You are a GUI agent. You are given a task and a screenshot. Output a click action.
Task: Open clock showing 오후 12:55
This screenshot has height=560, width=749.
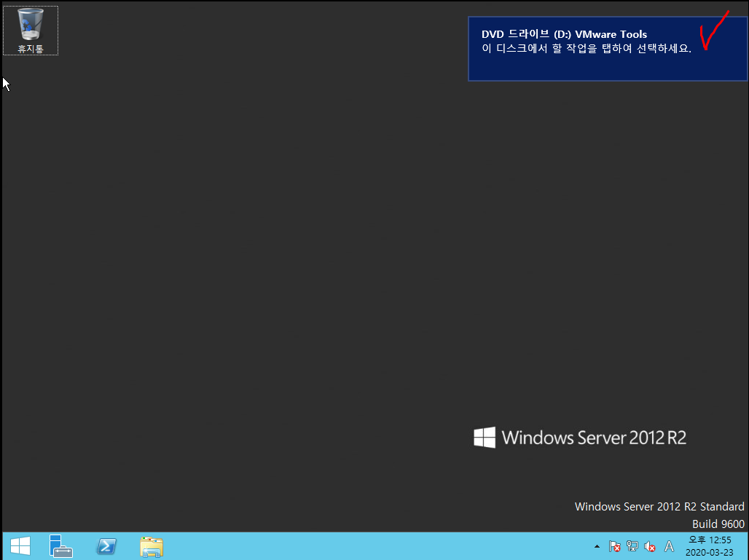coord(710,540)
